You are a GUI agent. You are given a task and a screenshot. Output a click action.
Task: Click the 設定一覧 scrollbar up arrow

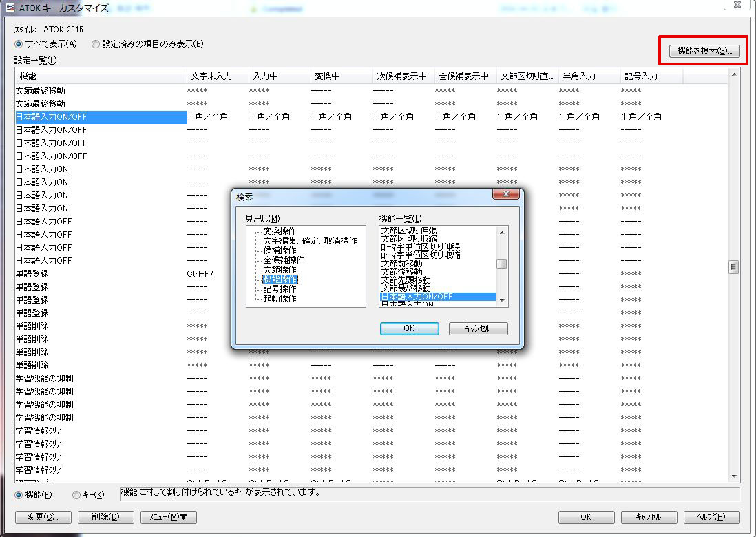[x=734, y=74]
